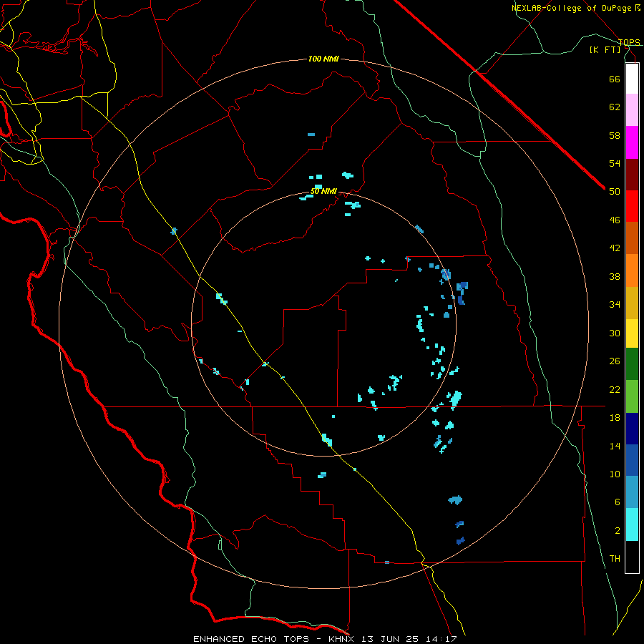
Task: Click the black TH threshold swatch
Action: click(632, 557)
